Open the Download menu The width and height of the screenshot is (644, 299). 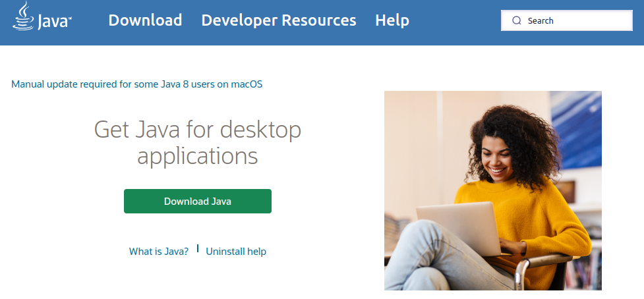point(145,20)
